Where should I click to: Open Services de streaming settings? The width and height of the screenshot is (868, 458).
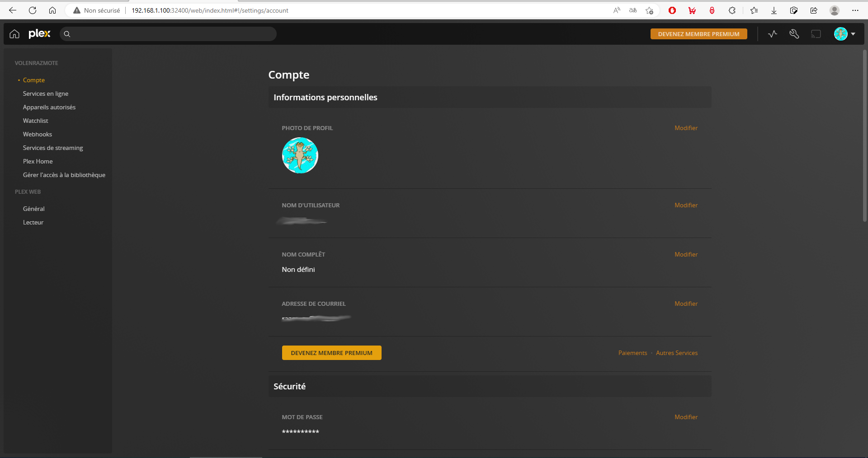53,148
